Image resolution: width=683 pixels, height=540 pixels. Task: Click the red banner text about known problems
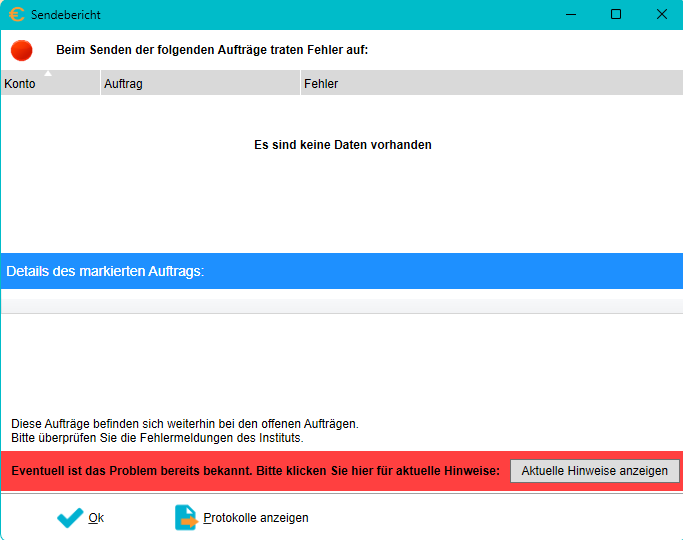(255, 471)
